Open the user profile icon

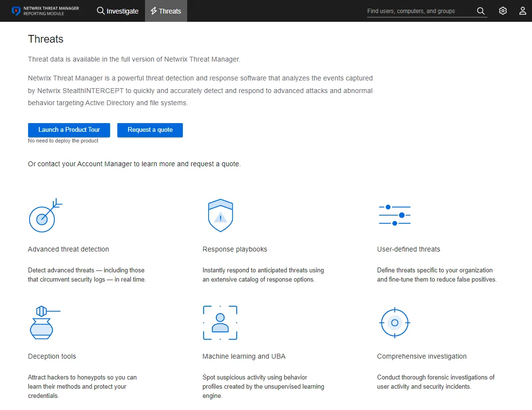point(522,11)
